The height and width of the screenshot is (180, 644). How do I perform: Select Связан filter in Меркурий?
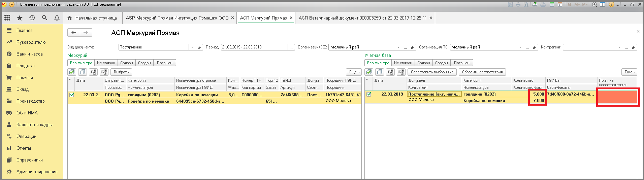[x=127, y=63]
